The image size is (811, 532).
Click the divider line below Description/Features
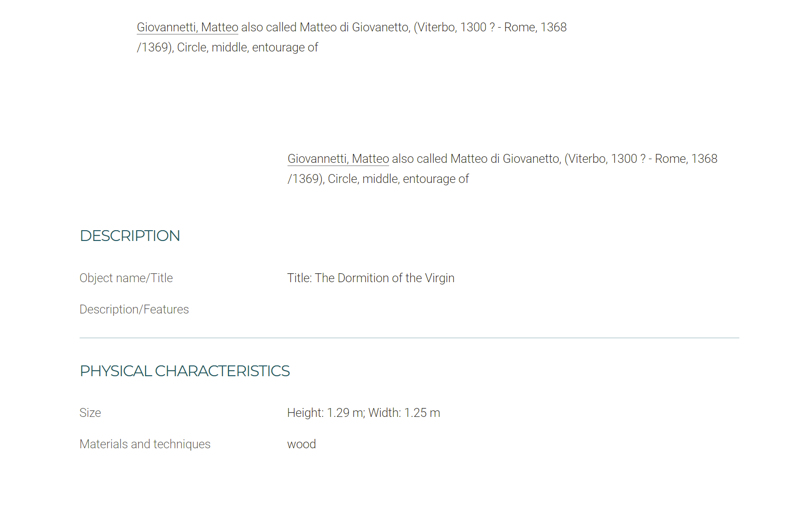tap(409, 338)
